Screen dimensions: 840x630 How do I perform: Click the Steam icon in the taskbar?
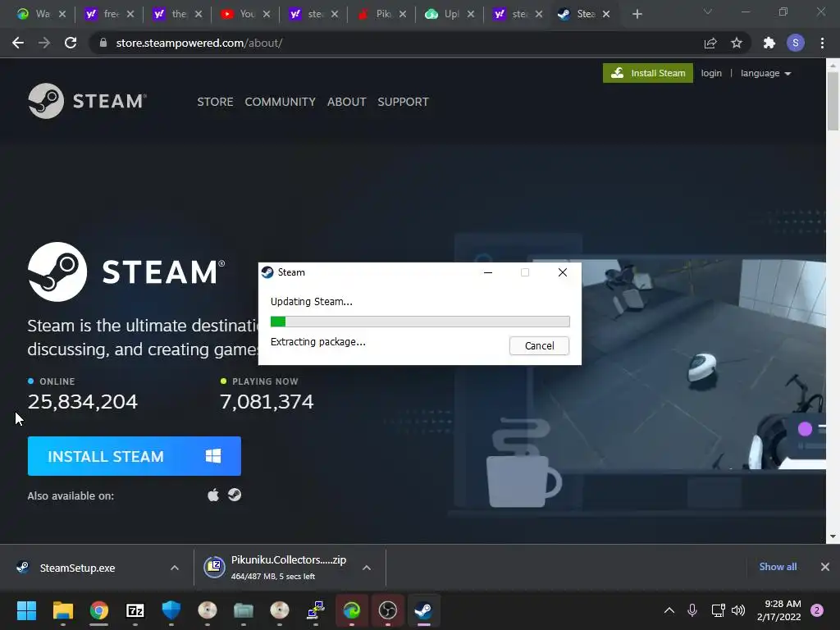(x=424, y=609)
